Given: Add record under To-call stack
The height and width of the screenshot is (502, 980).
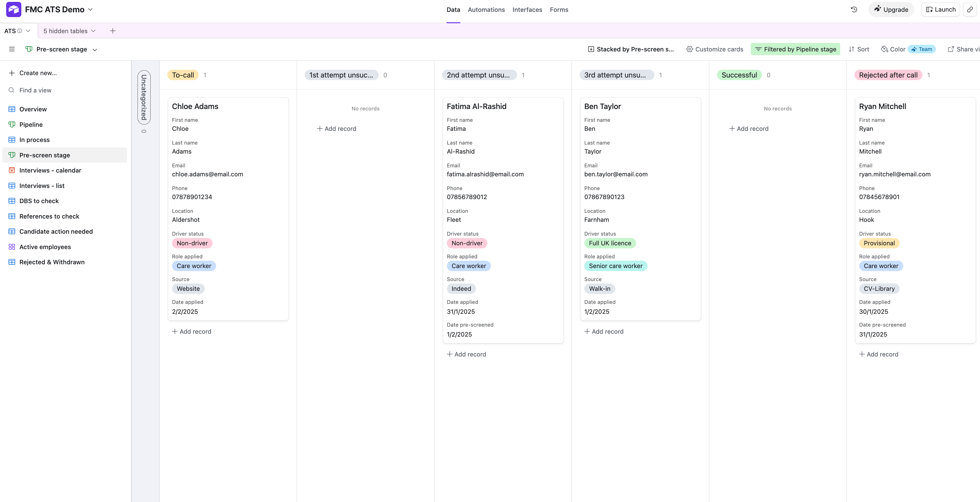Looking at the screenshot, I should pos(191,332).
